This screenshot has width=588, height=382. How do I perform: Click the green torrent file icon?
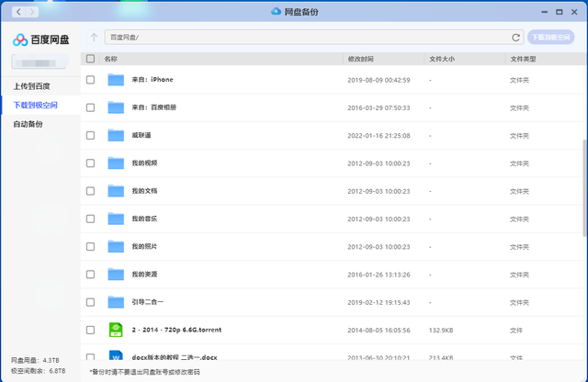coord(116,329)
